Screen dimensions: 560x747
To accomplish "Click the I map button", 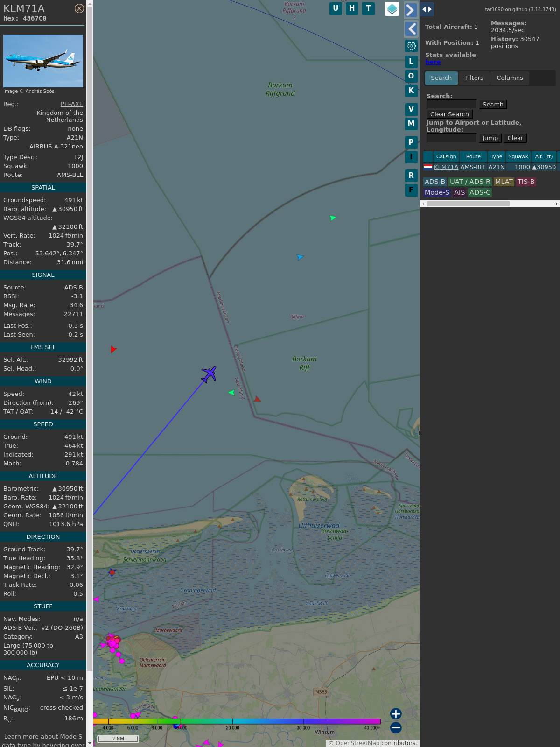I will click(x=411, y=157).
